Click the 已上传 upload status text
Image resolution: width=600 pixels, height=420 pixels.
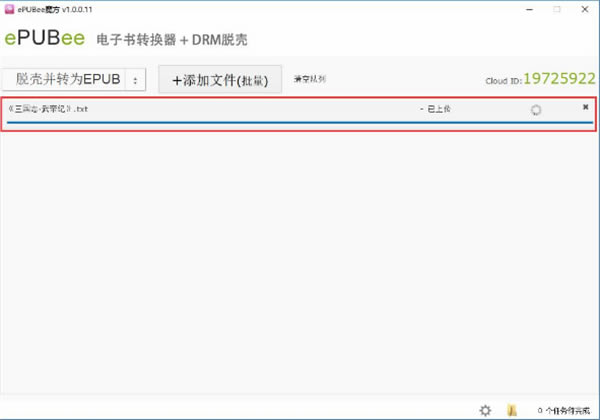[437, 108]
